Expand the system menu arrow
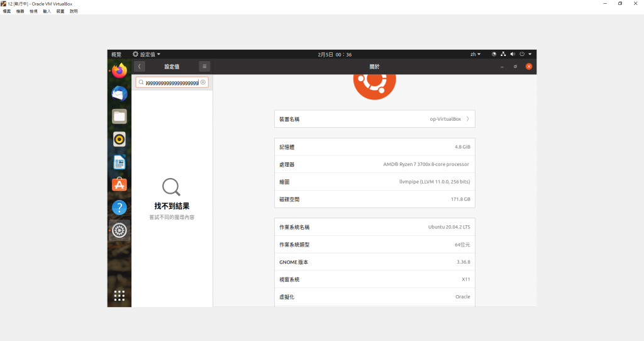This screenshot has width=644, height=341. pyautogui.click(x=530, y=54)
